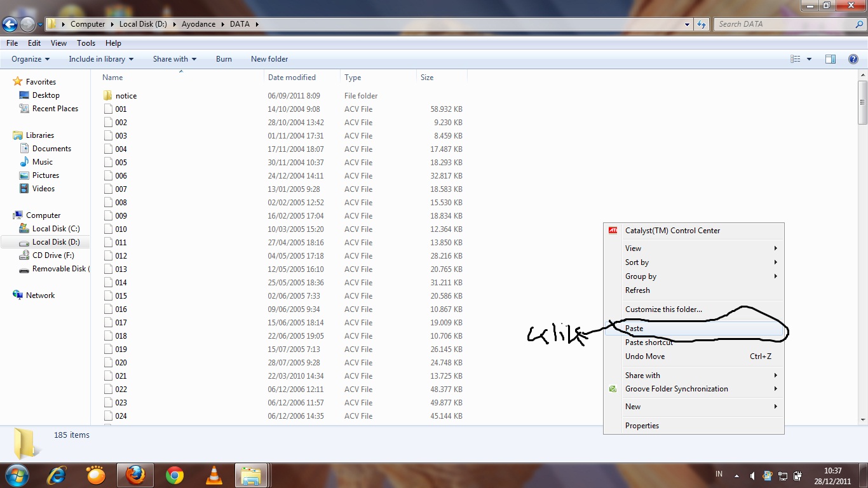Open Google Chrome from the taskbar
The width and height of the screenshot is (868, 488).
[x=175, y=475]
